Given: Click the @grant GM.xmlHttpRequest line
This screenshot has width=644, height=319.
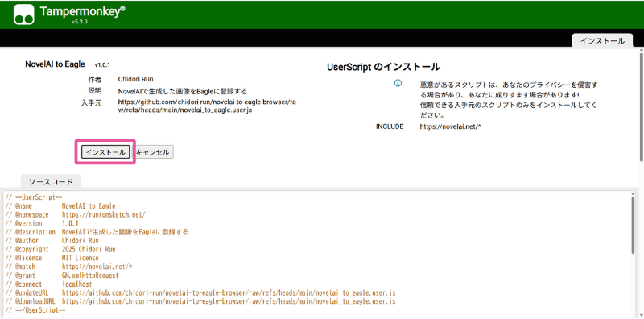Looking at the screenshot, I should [62, 275].
